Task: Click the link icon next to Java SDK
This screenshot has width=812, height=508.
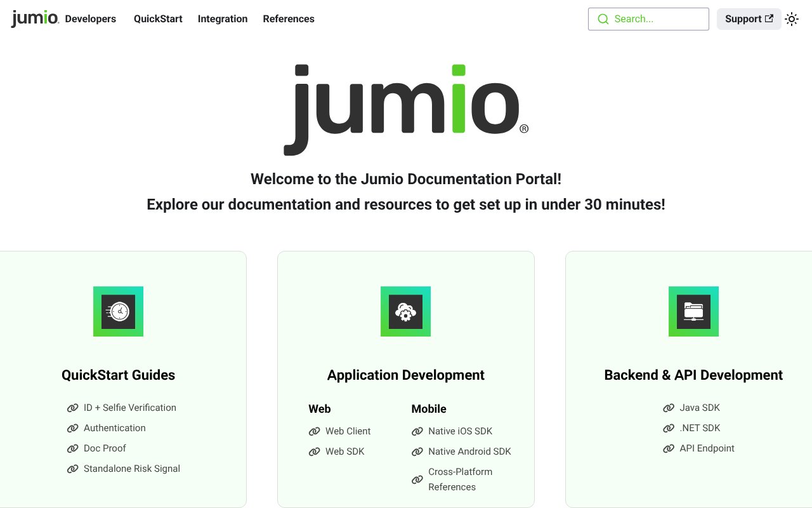Action: pyautogui.click(x=669, y=408)
